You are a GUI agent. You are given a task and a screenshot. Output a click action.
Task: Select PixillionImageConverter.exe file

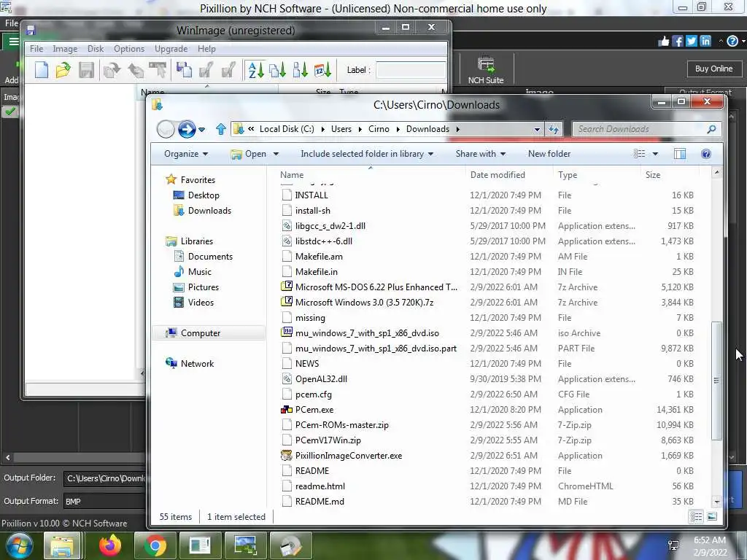pyautogui.click(x=348, y=456)
